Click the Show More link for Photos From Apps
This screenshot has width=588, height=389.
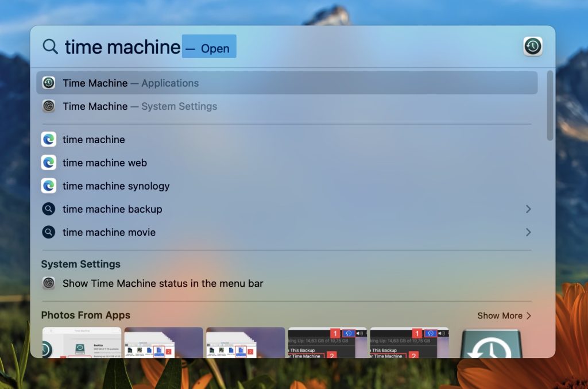pos(500,315)
